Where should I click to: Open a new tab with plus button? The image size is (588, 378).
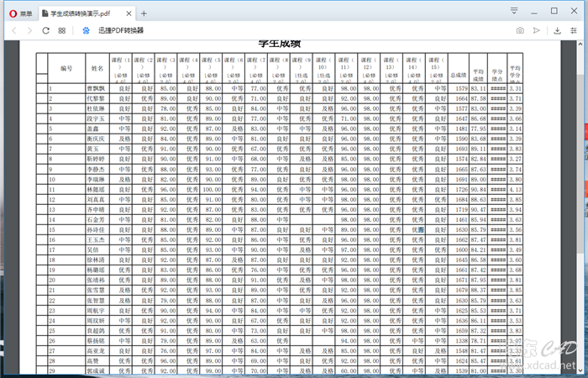pyautogui.click(x=144, y=13)
